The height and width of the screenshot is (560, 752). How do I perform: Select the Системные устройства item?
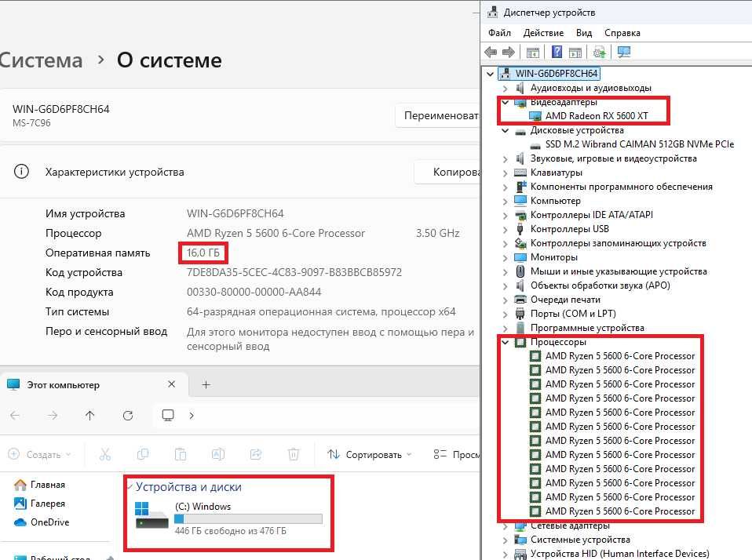click(580, 540)
